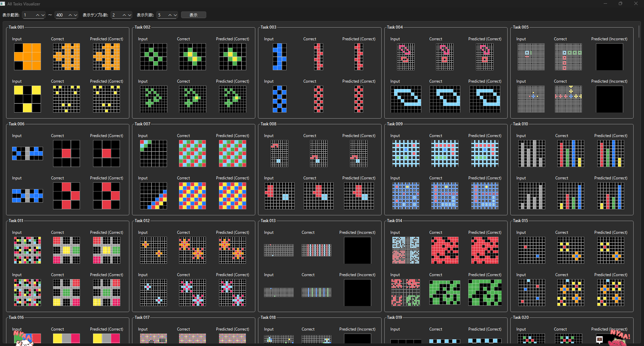Open Task 014 second green correct grid
644x346 pixels.
pyautogui.click(x=445, y=293)
